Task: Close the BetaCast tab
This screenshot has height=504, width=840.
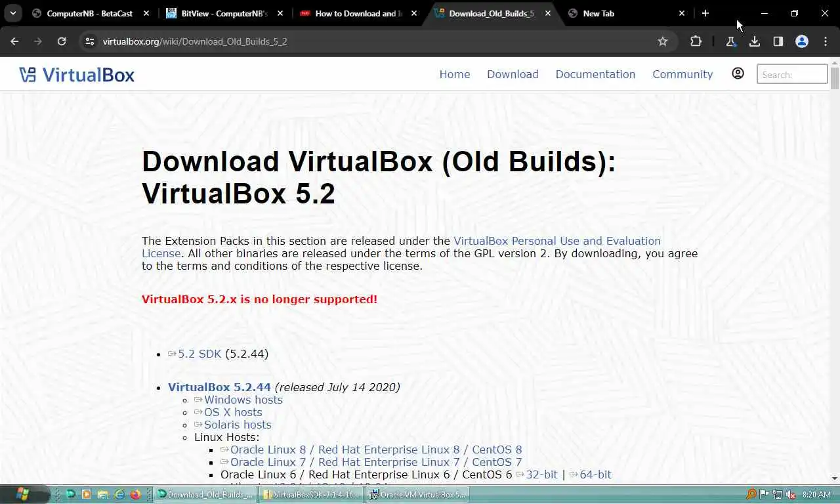Action: 146,13
